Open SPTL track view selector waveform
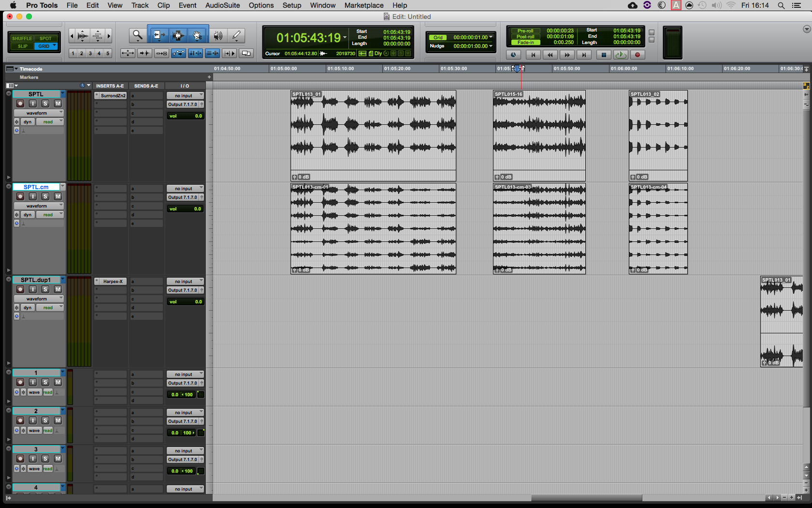Screen dimensions: 812x508 [x=39, y=113]
